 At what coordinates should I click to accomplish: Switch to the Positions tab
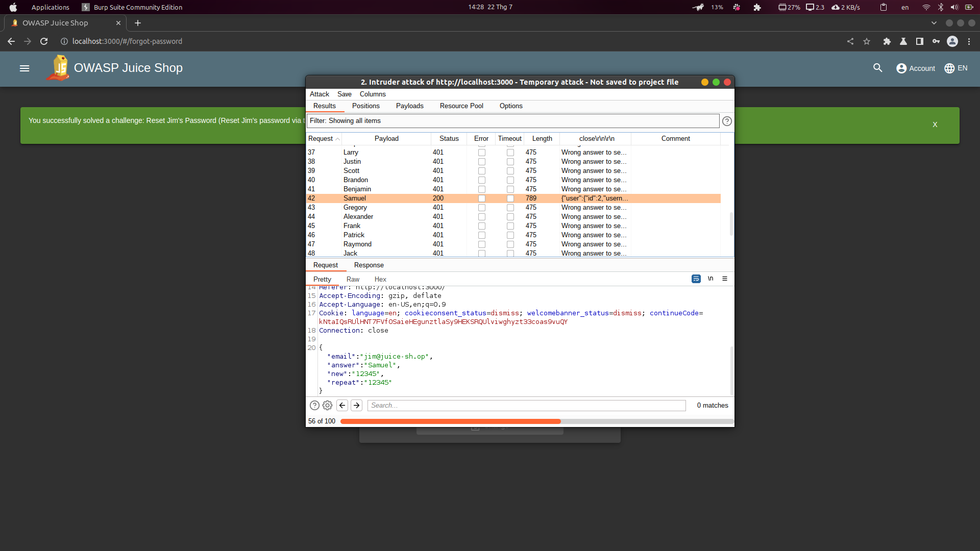[366, 106]
